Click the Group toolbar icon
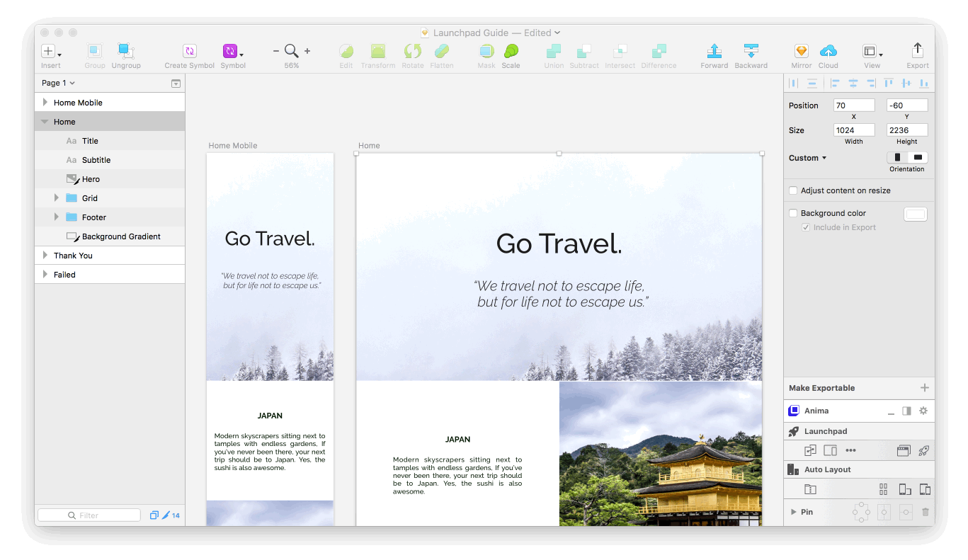Image resolution: width=968 pixels, height=560 pixels. [x=94, y=51]
